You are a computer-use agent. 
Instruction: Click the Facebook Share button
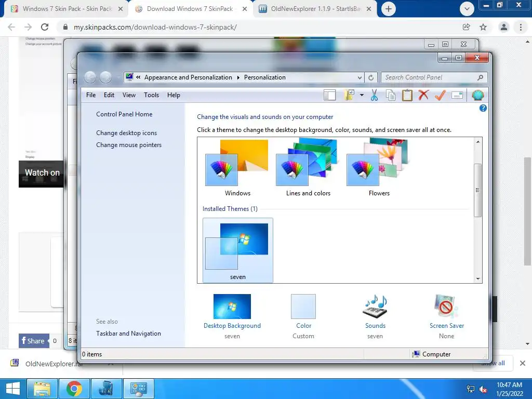(34, 341)
